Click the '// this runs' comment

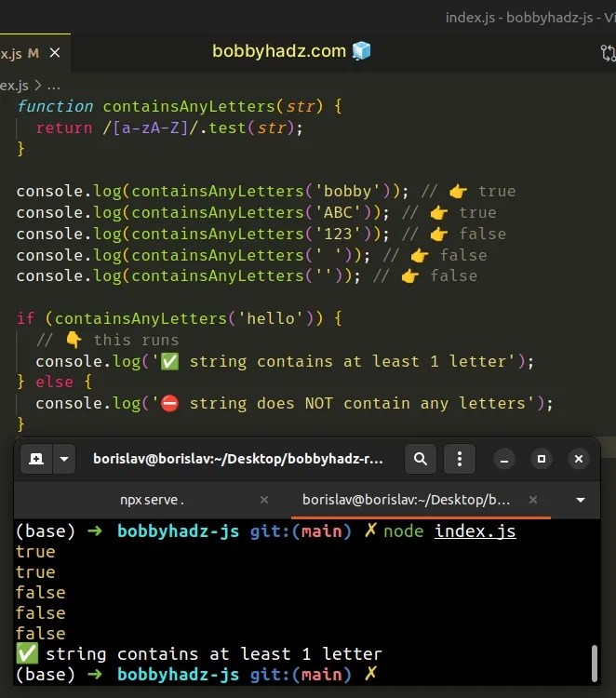[108, 340]
